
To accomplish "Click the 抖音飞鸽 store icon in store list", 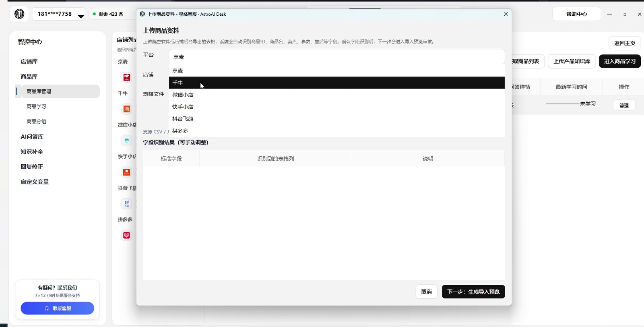I will (127, 203).
